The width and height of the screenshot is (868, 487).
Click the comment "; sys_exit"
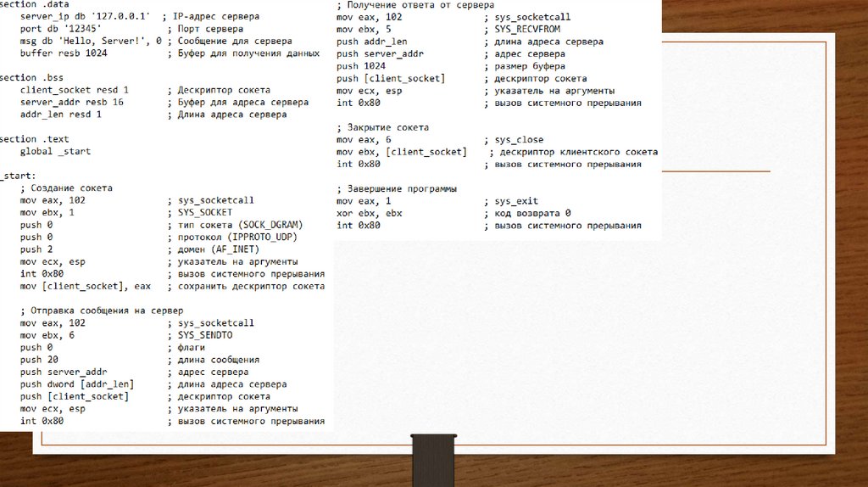(511, 201)
